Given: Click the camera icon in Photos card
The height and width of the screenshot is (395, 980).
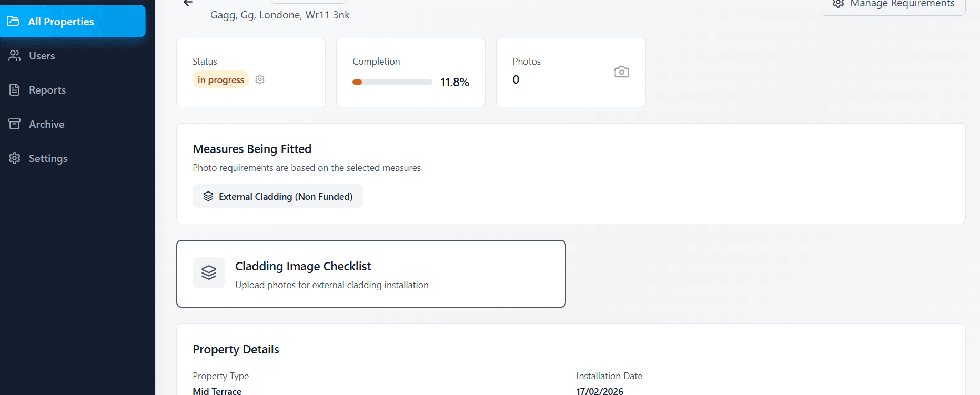Looking at the screenshot, I should coord(621,72).
